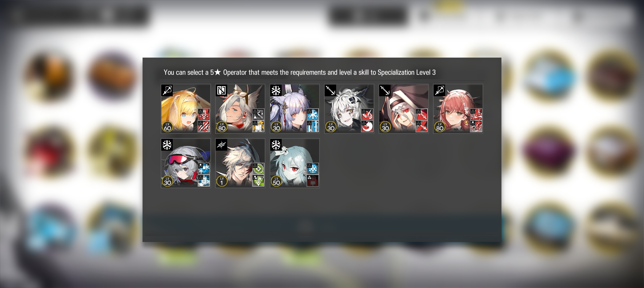
Task: Click the red wolf-head skill on wolf-eared operator
Action: click(x=367, y=126)
